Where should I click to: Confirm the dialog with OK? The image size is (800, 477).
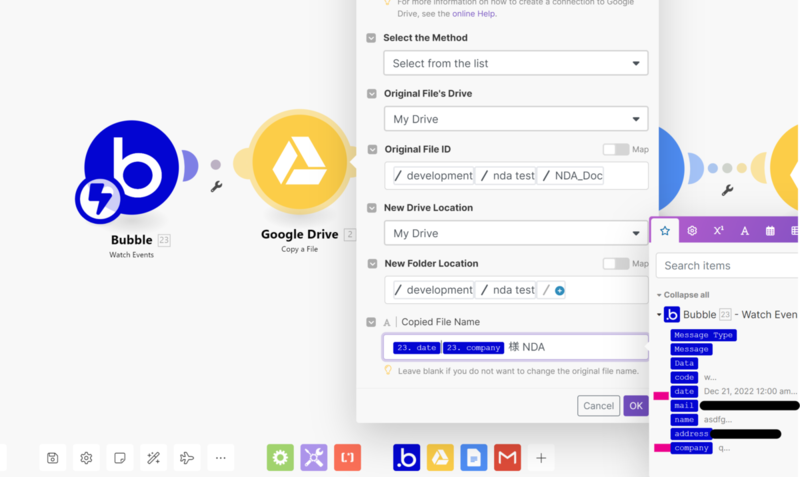coord(636,406)
